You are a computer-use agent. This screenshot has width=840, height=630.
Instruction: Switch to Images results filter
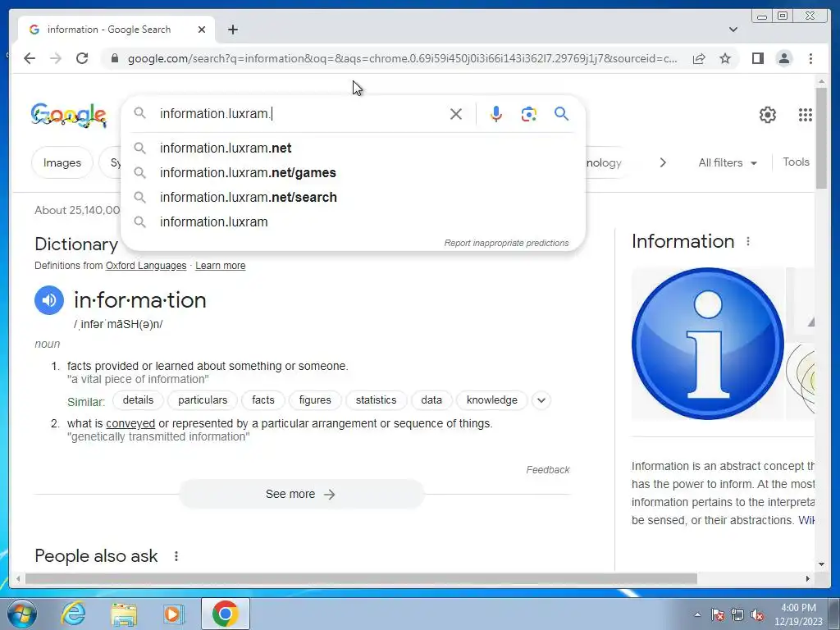(62, 162)
